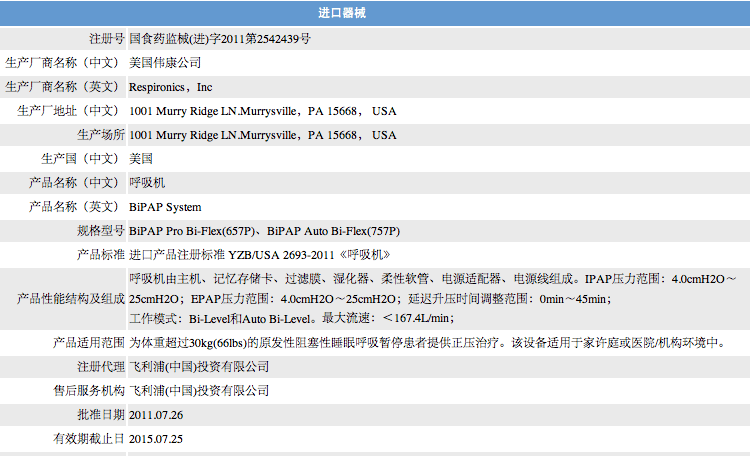Click model value BiPAP Pro Bi-Flex(657P)
Screen dimensions: 750x456
point(192,231)
